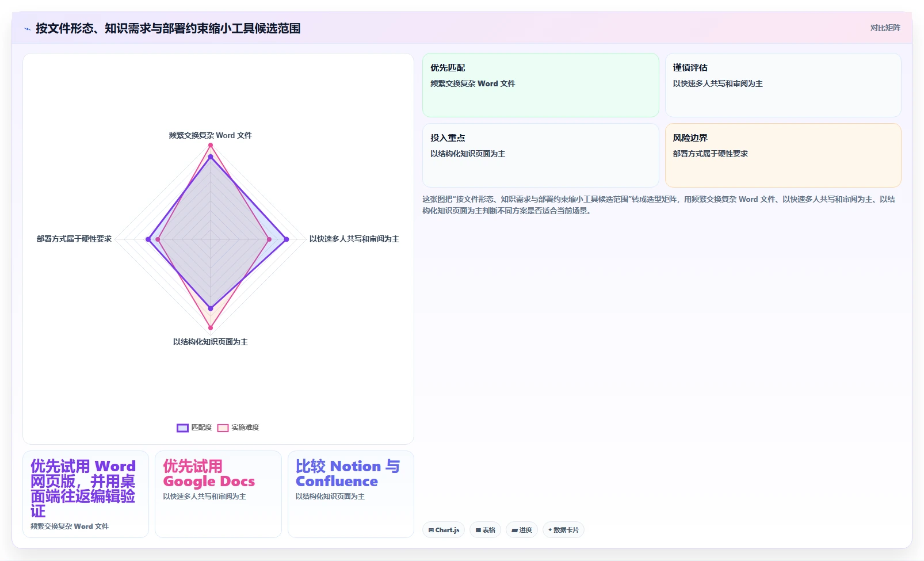The width and height of the screenshot is (924, 561).
Task: Open the 优先试用 Google Docs card
Action: (x=218, y=494)
